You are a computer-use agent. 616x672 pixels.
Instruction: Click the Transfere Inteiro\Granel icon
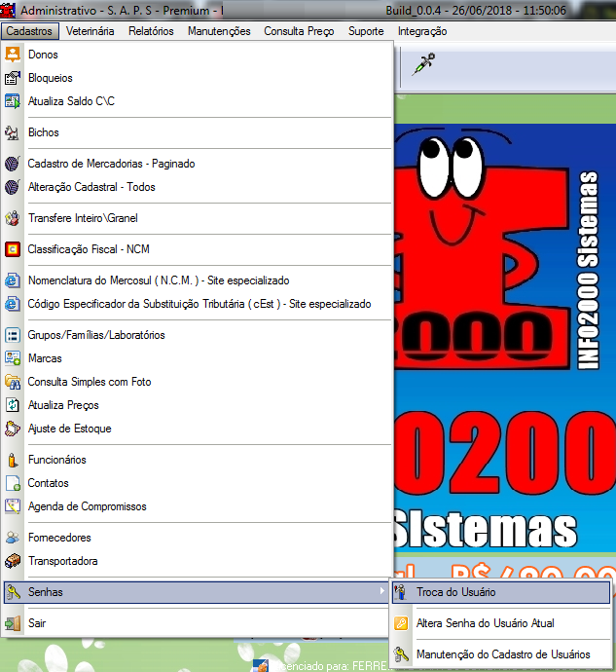pos(13,218)
